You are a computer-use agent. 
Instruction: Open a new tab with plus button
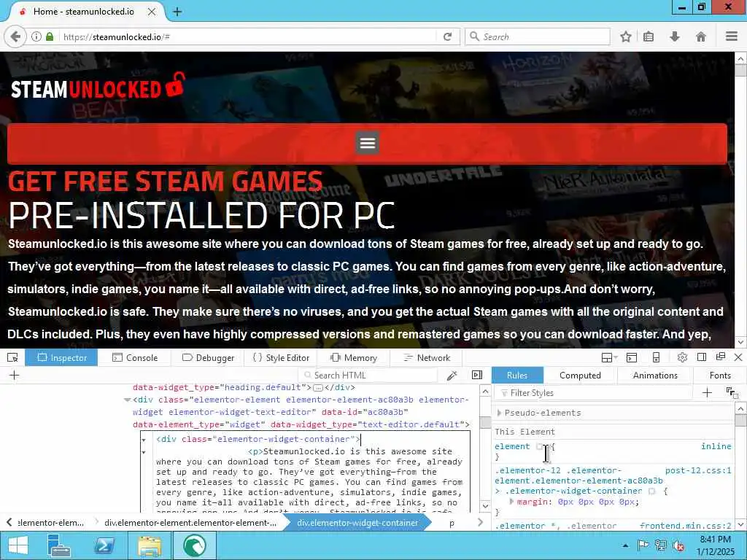[x=177, y=12]
